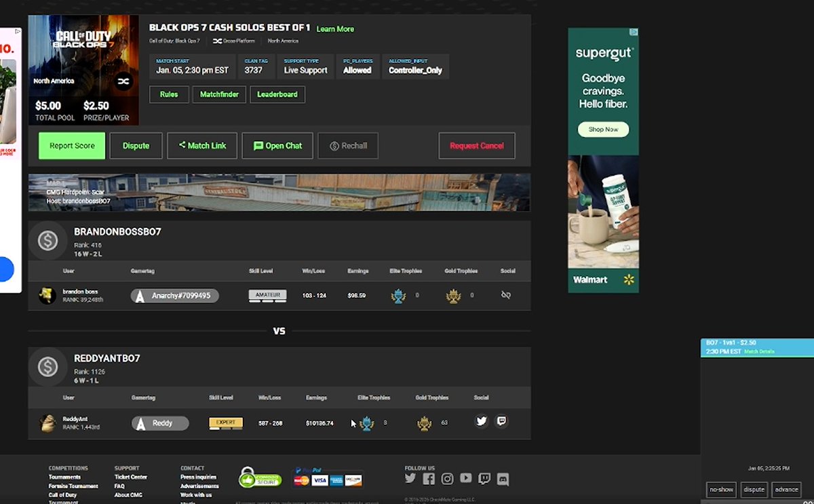
Task: Click the Rechall button
Action: coord(348,146)
